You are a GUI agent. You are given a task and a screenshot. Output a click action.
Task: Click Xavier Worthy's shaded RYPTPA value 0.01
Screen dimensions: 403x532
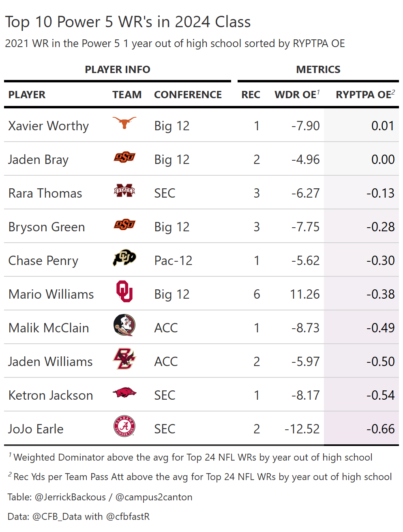(383, 126)
